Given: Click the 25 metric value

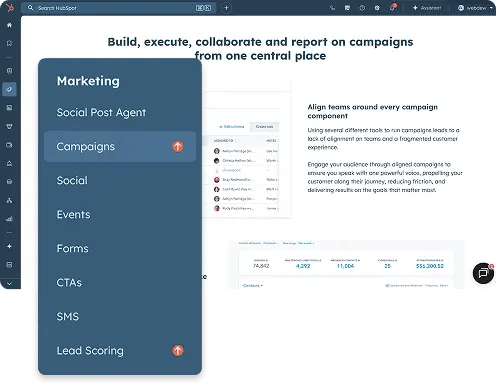Looking at the screenshot, I should 387,266.
